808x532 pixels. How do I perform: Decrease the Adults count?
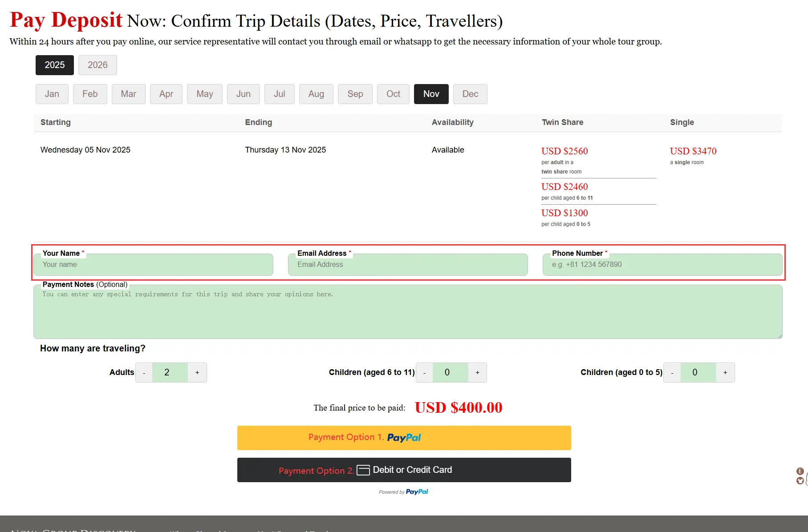(144, 372)
